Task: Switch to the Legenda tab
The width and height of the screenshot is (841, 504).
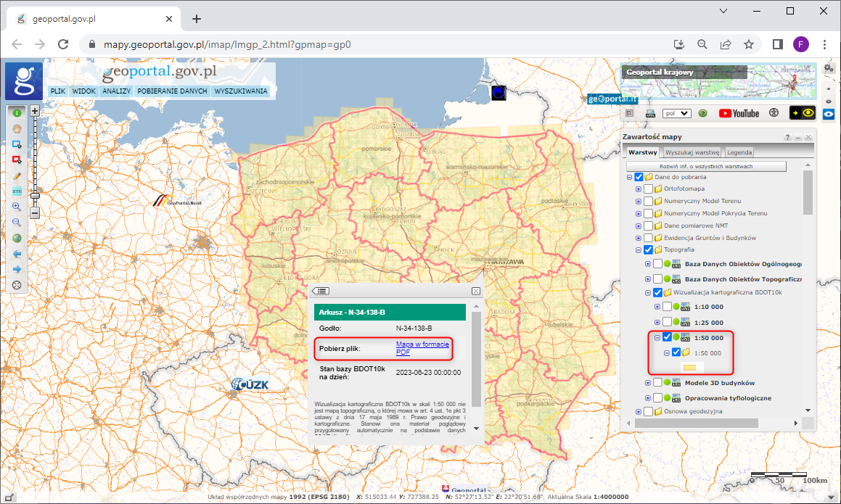Action: (739, 152)
